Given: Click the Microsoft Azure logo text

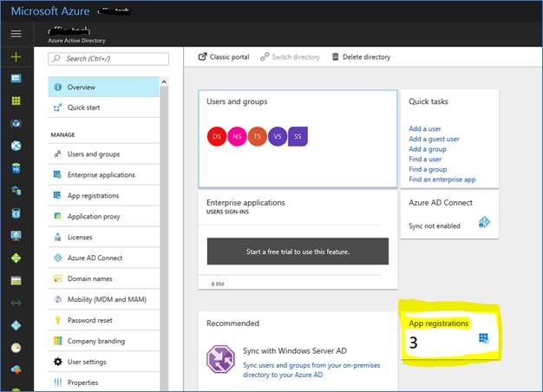Looking at the screenshot, I should [50, 11].
